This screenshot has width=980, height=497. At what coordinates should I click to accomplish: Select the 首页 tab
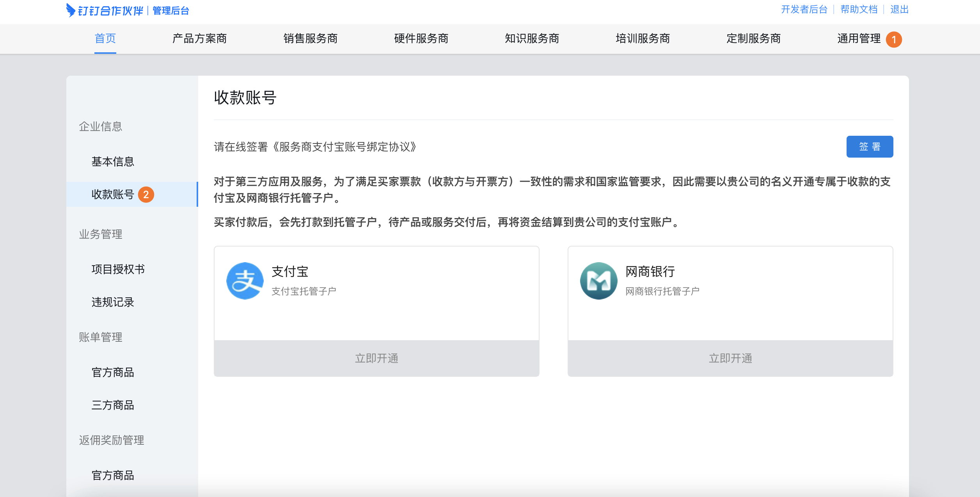pos(105,39)
